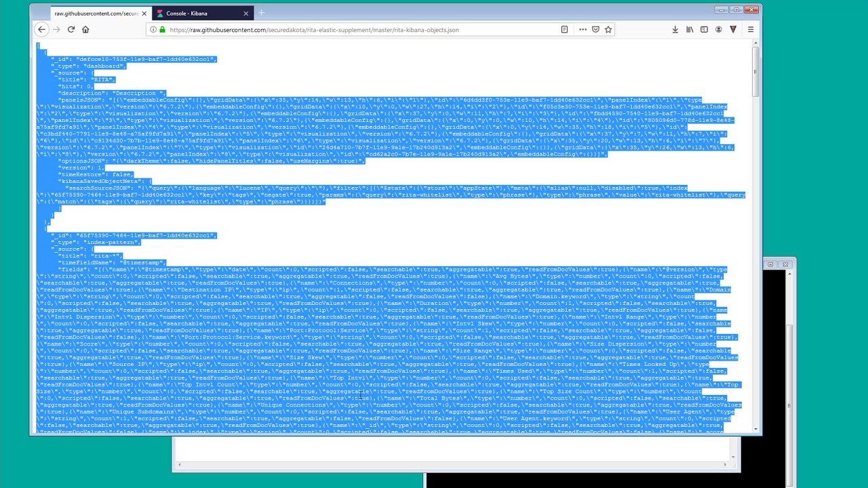Click the "_type": "index-pattern" line
Viewport: 868px width, 488px height.
click(96, 242)
